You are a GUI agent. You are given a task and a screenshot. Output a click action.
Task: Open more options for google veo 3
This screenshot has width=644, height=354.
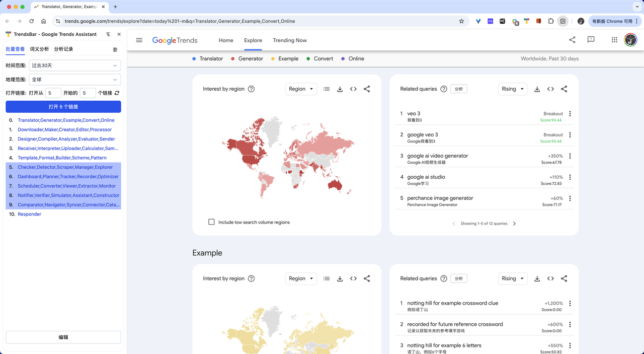(x=570, y=135)
